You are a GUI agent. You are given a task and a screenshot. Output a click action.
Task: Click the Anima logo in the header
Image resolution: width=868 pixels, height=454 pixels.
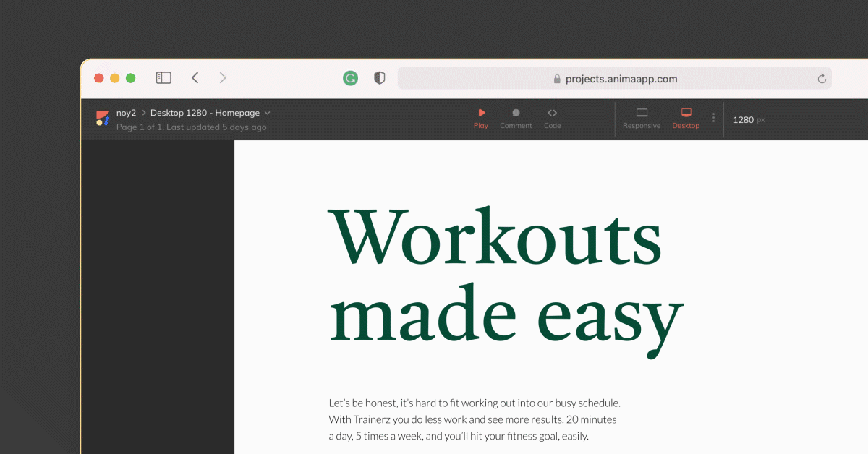point(103,119)
